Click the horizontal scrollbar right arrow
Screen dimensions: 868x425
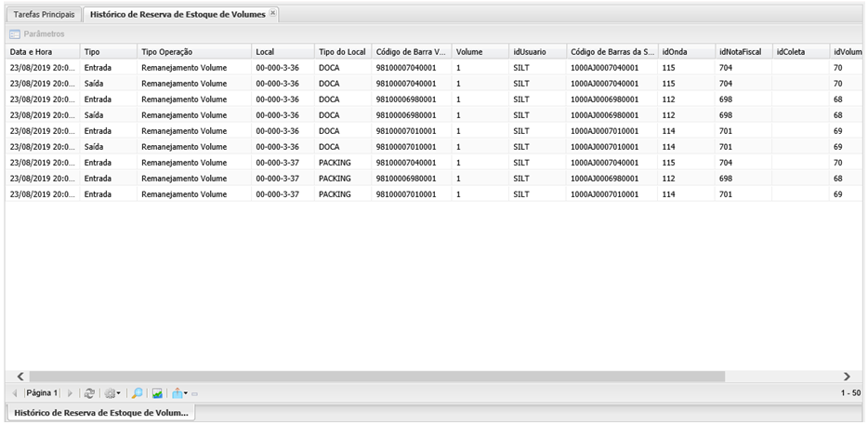(x=847, y=377)
